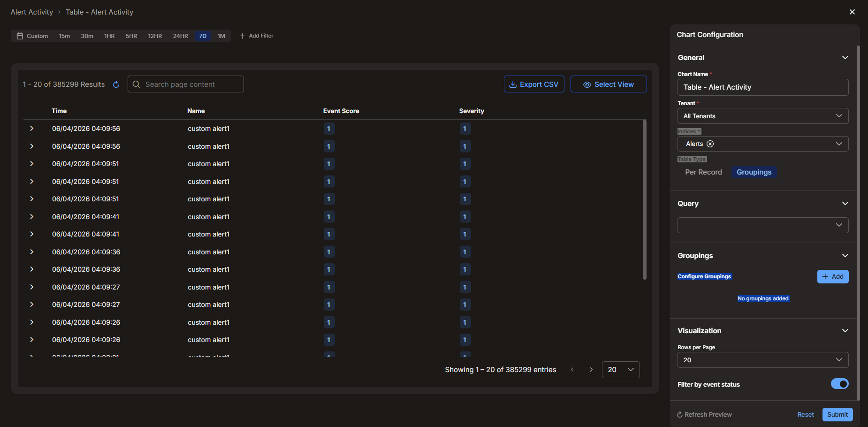868x427 pixels.
Task: Remove the Alerts index chip
Action: click(x=710, y=144)
